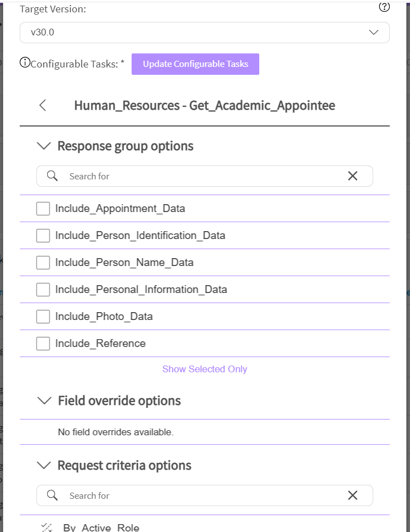Image resolution: width=410 pixels, height=532 pixels.
Task: Click the Show Selected Only link
Action: [205, 369]
